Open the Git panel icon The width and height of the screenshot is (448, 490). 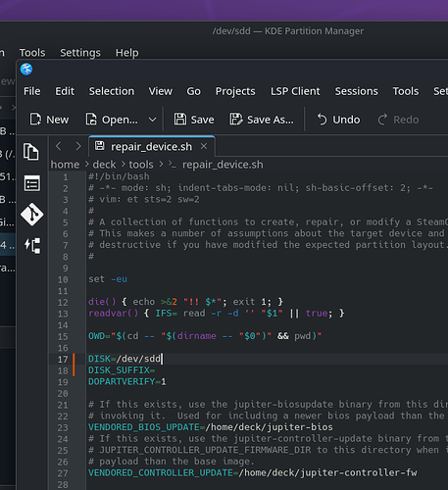(x=31, y=215)
